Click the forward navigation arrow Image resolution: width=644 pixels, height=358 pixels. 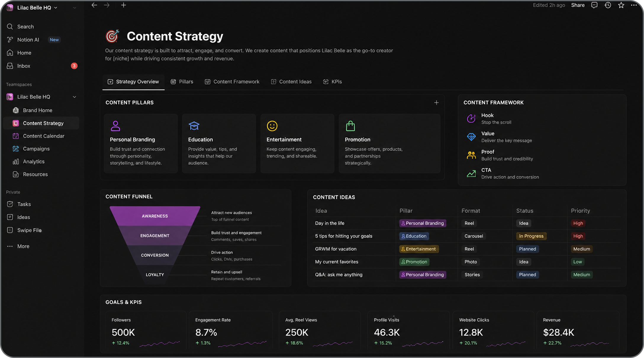(107, 5)
